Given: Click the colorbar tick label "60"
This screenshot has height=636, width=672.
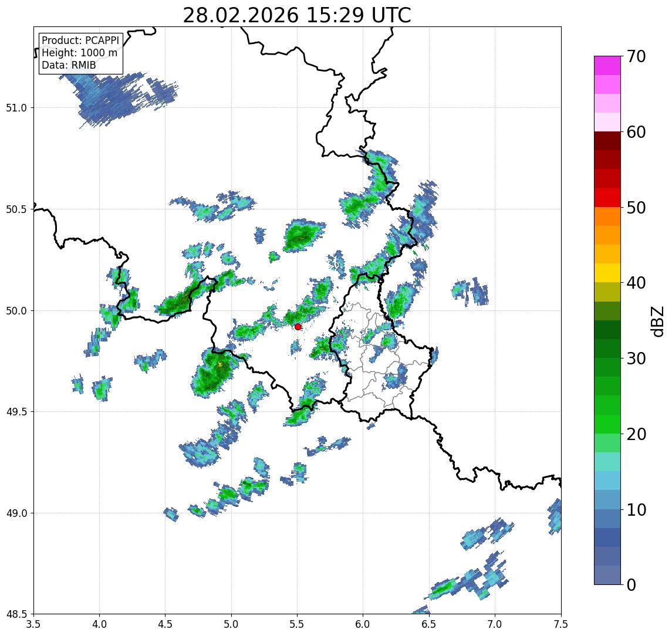Looking at the screenshot, I should 636,133.
